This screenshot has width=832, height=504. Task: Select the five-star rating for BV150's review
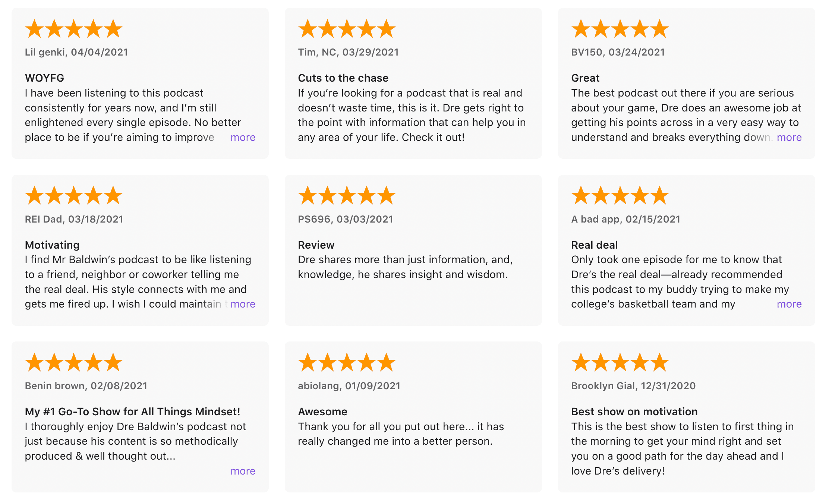620,29
